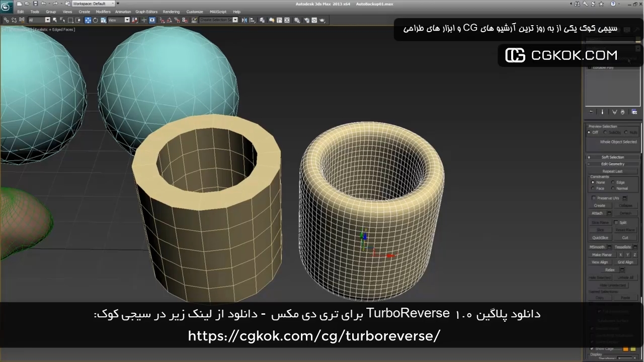Viewport: 644px width, 362px height.
Task: Select the Move transform tool
Action: 88,20
